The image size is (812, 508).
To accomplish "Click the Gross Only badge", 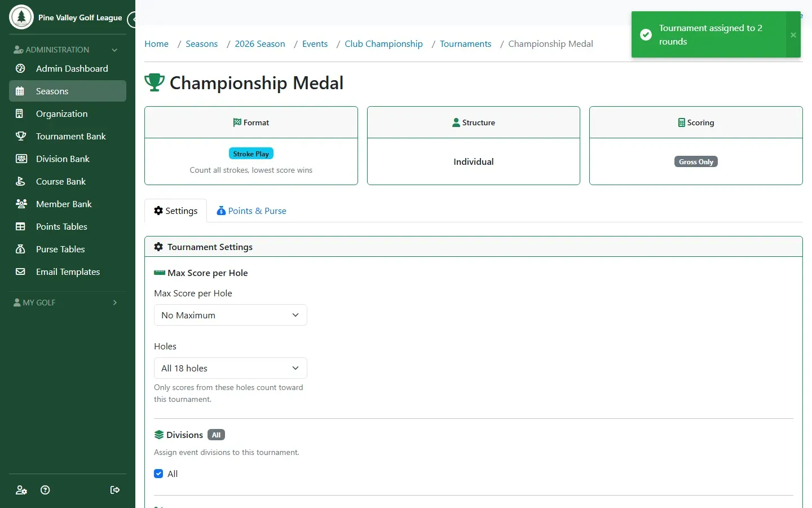I will pos(696,162).
